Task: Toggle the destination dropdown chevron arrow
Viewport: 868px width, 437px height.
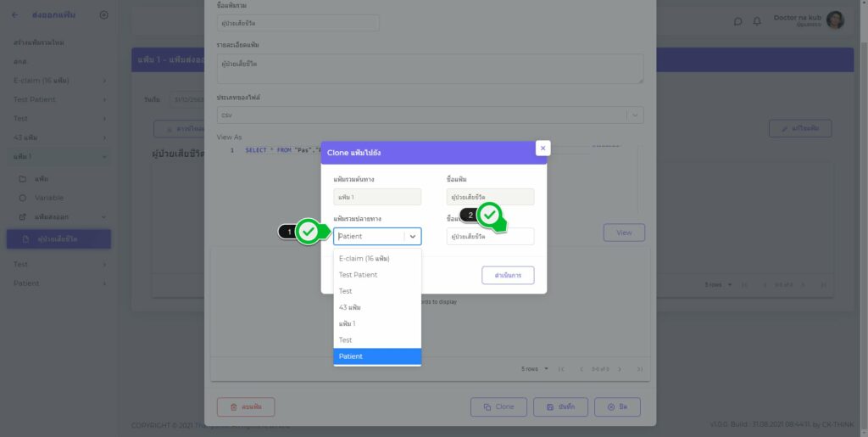Action: [413, 237]
